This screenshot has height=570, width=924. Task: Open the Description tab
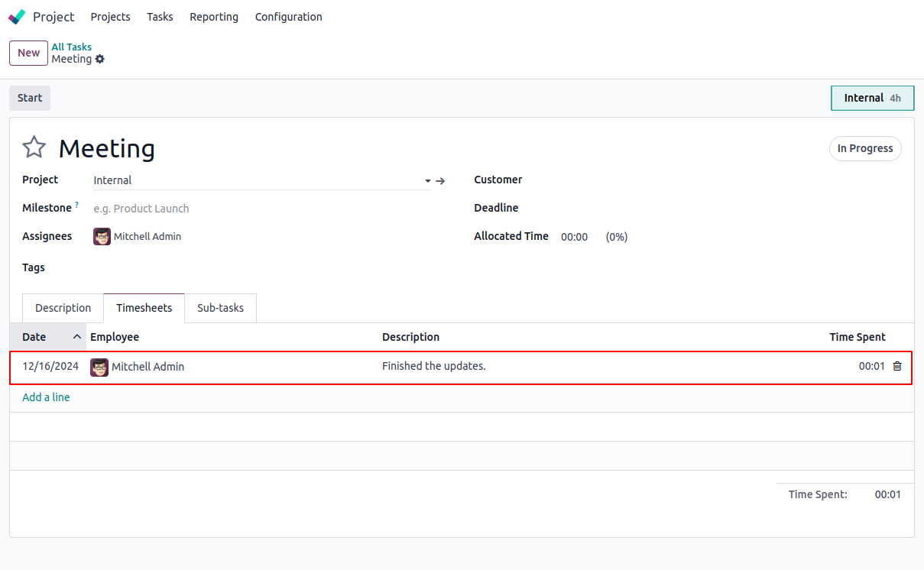[x=63, y=308]
